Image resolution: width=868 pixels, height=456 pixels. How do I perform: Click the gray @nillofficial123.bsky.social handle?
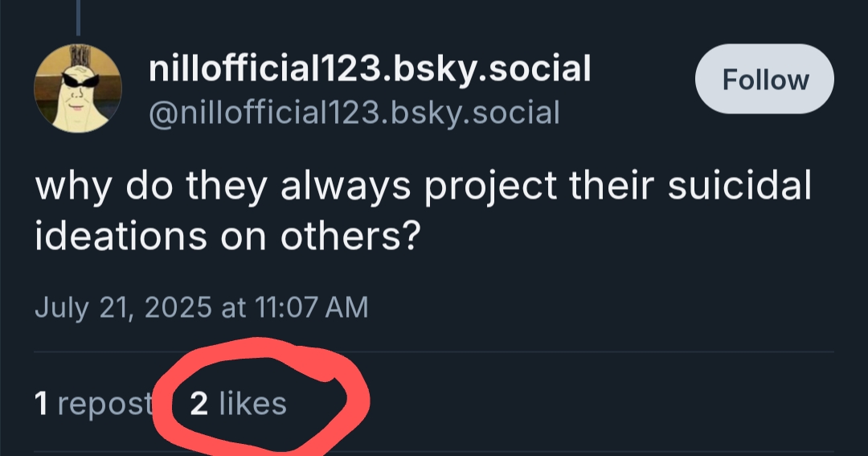pyautogui.click(x=354, y=112)
